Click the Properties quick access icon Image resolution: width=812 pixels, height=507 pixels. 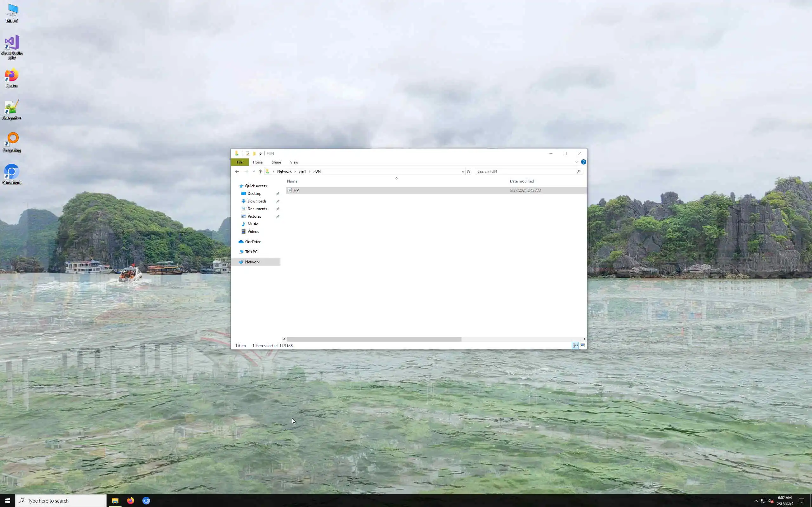click(248, 154)
